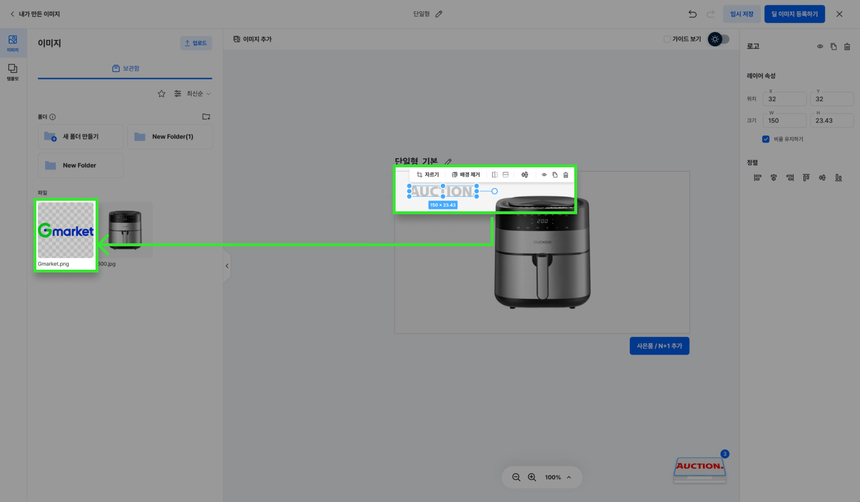Click the 자르기 crop tool

coord(428,175)
